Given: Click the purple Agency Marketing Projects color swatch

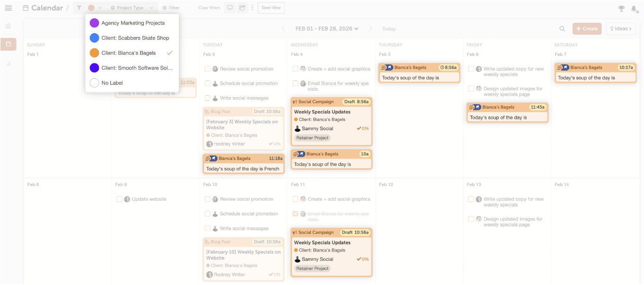Looking at the screenshot, I should pos(94,23).
